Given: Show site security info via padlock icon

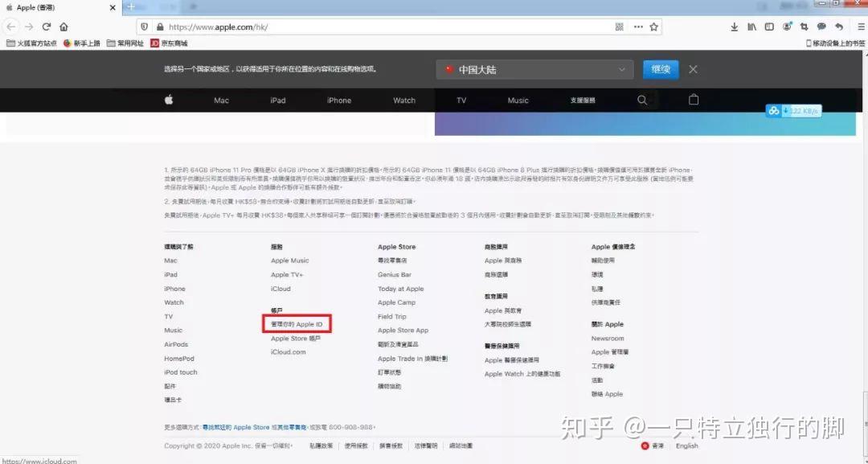Looking at the screenshot, I should pos(160,27).
